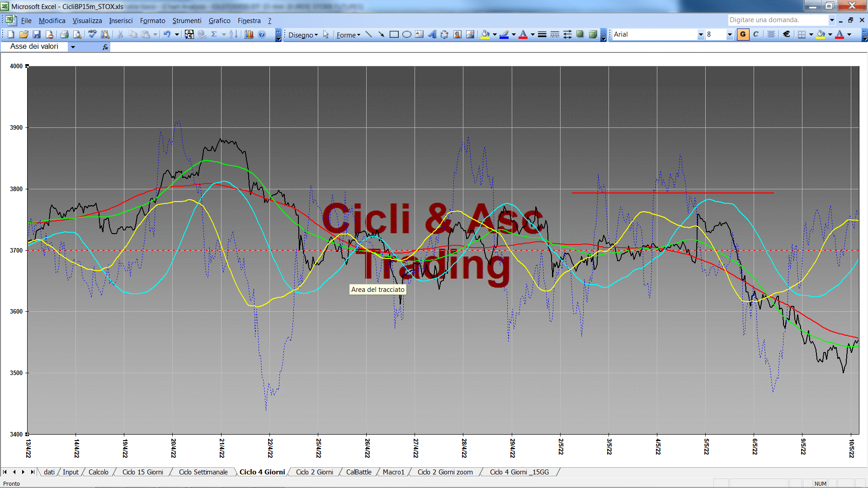Expand the Undo history dropdown arrow

click(x=177, y=34)
